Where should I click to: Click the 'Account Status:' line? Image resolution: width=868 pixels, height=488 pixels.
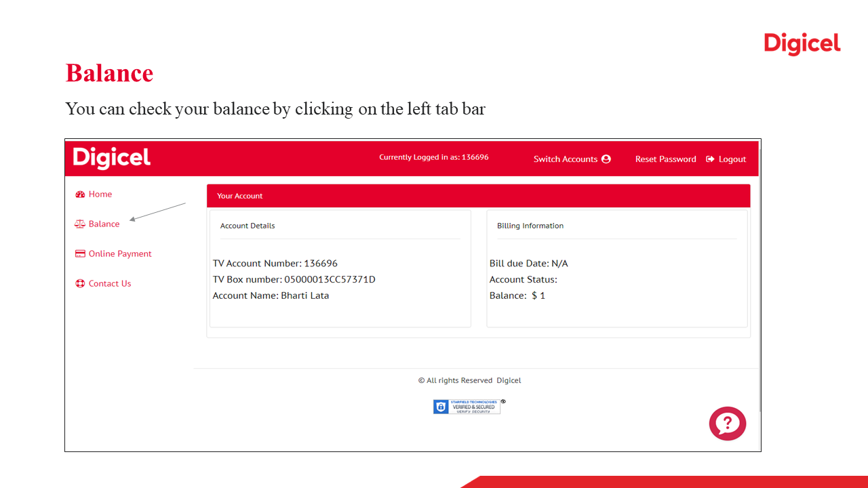(524, 280)
